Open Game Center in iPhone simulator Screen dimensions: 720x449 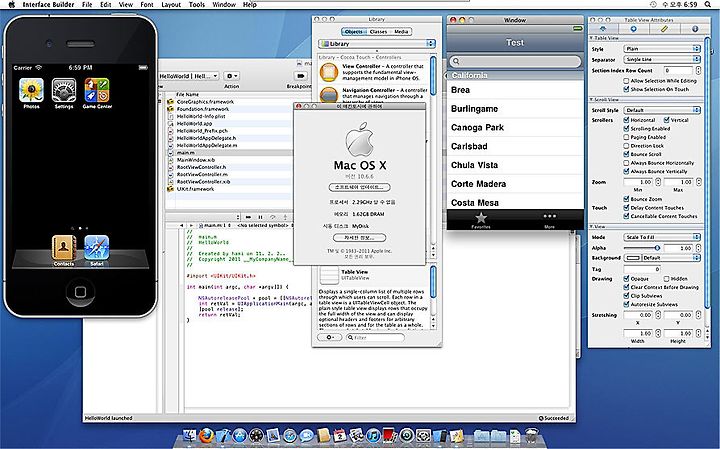pos(97,90)
